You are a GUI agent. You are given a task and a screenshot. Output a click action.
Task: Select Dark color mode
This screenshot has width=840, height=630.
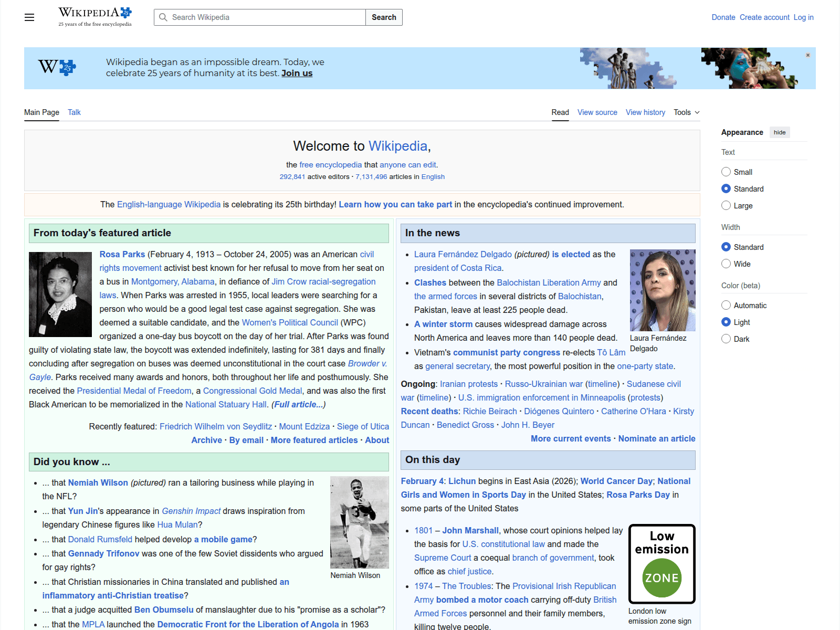click(x=726, y=339)
